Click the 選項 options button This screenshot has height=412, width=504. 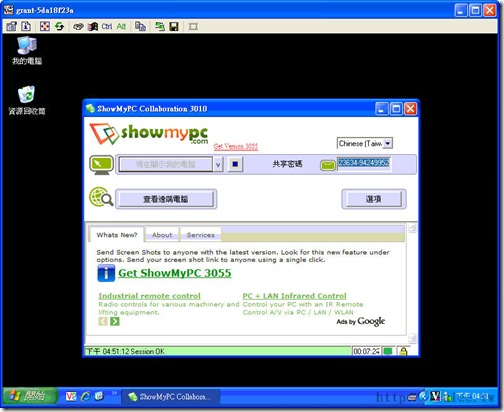(x=373, y=199)
